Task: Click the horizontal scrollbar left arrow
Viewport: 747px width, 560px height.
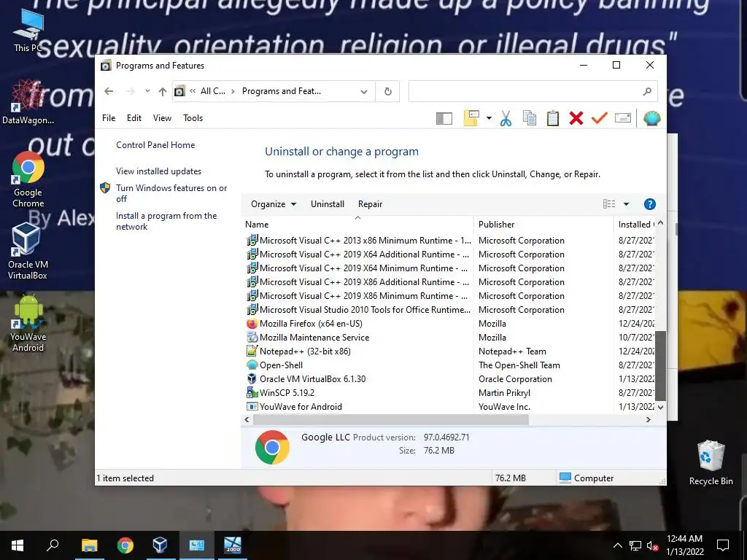Action: (x=247, y=419)
